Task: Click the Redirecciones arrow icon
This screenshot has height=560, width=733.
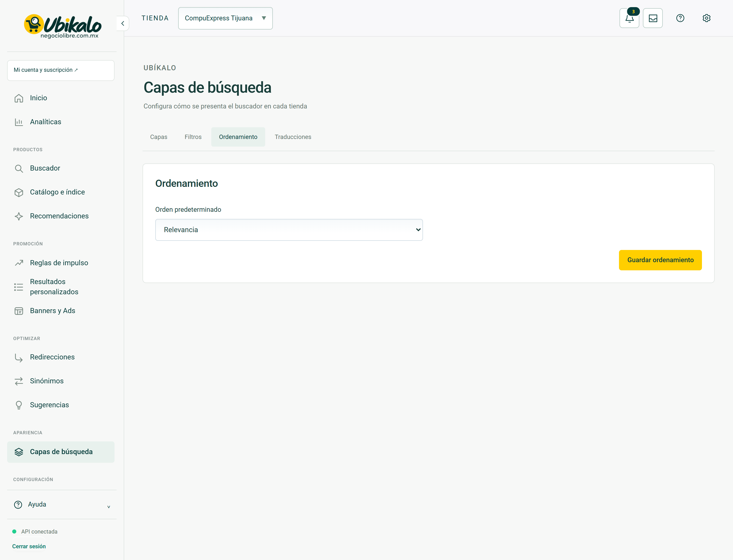Action: point(19,357)
